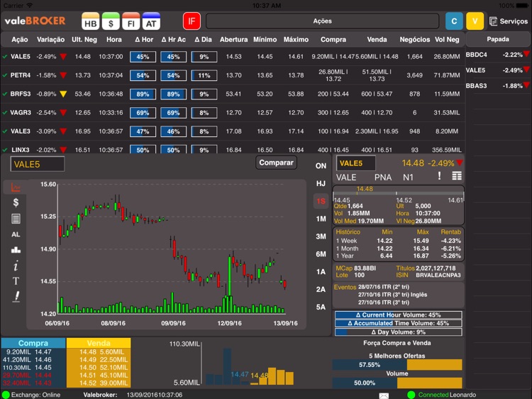Sort by the Negócios column header

[x=415, y=39]
